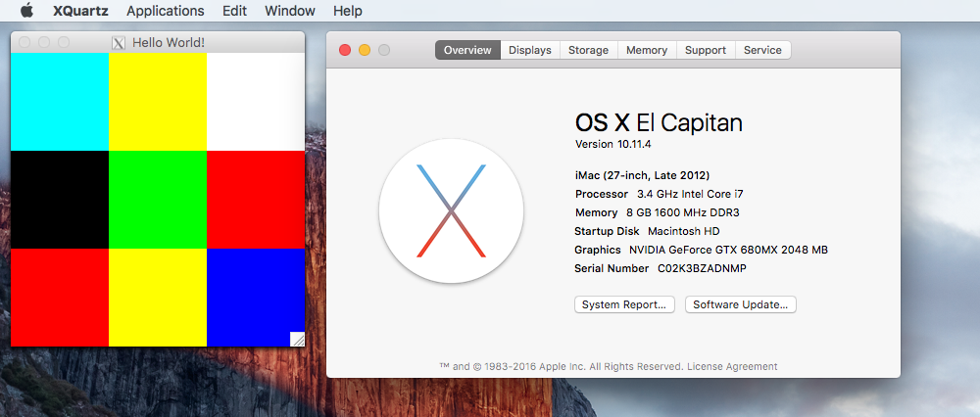Viewport: 980px width, 417px height.
Task: Open the Window menu
Action: pos(290,11)
